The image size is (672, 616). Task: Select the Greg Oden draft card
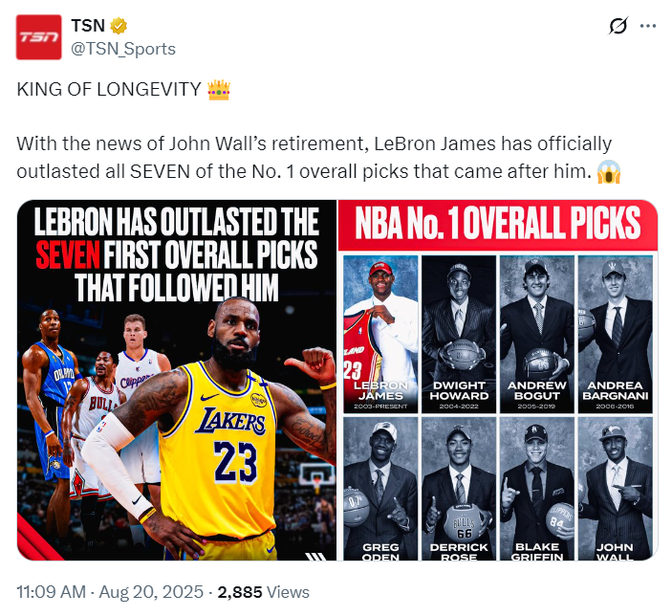(379, 489)
